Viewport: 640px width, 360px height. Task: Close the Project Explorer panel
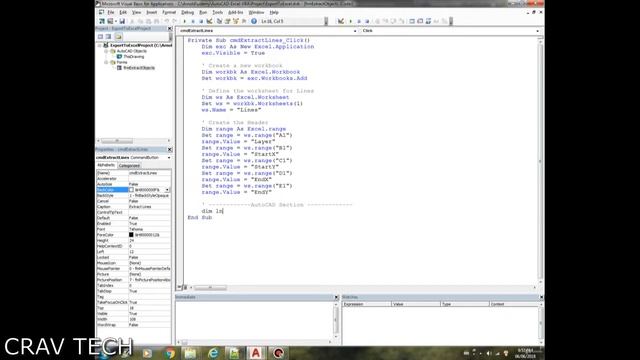[x=170, y=29]
